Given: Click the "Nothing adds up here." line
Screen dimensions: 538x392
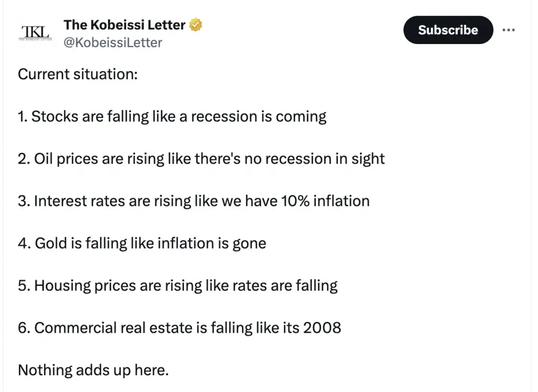Looking at the screenshot, I should coord(94,370).
